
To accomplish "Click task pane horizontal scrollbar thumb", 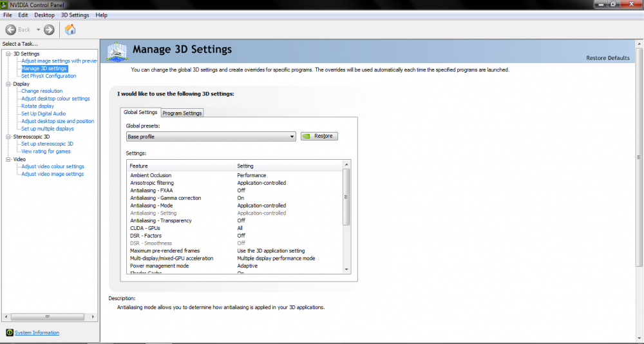I will pos(48,317).
